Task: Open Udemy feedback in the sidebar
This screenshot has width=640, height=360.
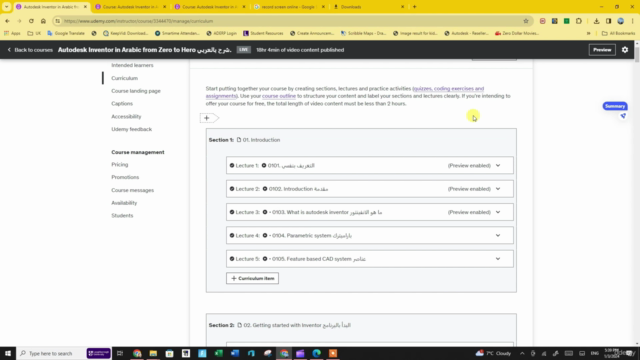Action: pyautogui.click(x=131, y=129)
